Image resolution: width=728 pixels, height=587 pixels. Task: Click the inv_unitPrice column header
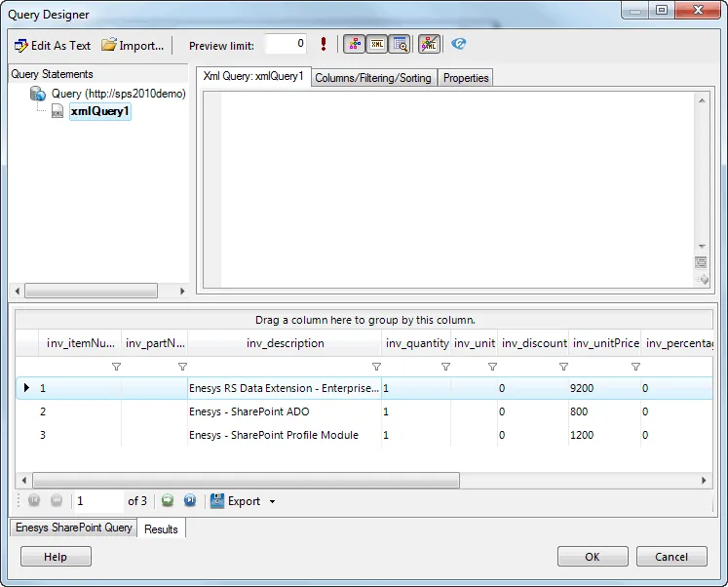click(x=605, y=343)
